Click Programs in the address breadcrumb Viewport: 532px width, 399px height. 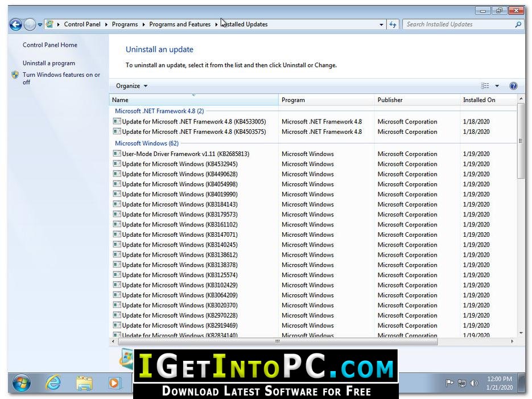click(x=125, y=24)
